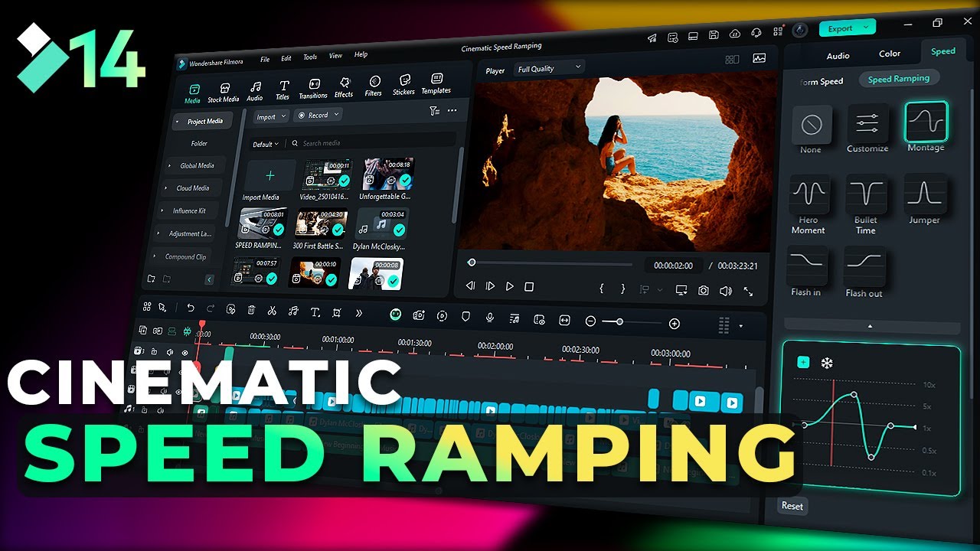Expand the Global Media tree item
980x551 pixels.
[170, 165]
